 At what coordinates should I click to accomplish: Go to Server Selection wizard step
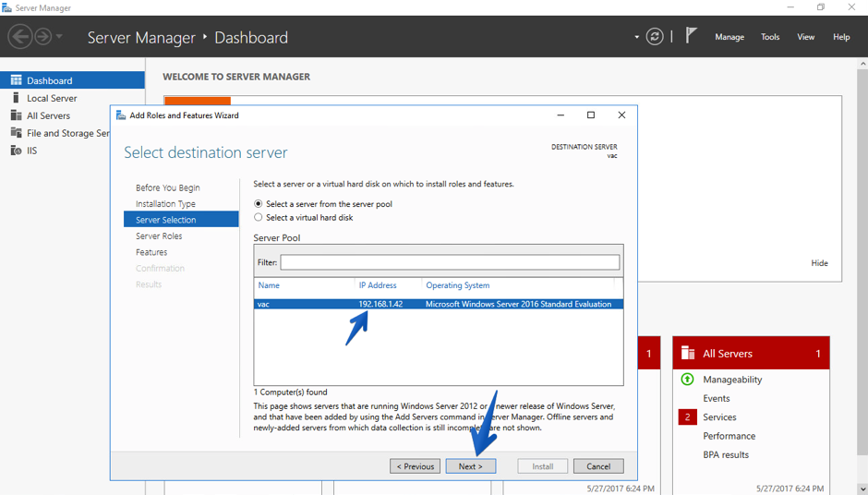point(181,220)
